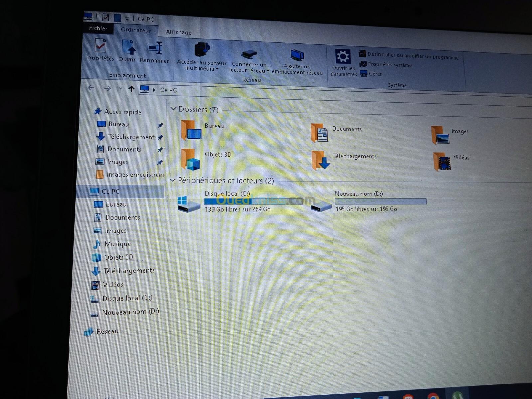Open the Fichier menu tab
The height and width of the screenshot is (399, 532).
[98, 28]
